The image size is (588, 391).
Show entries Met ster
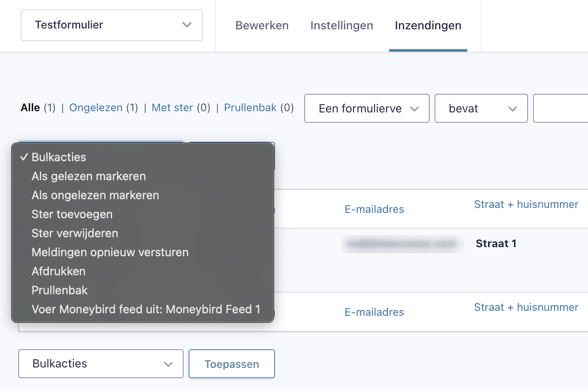172,108
